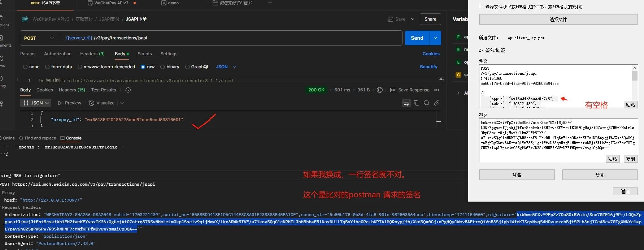Click the collection icon on WeChatPay APIv3 tab

(90, 3)
